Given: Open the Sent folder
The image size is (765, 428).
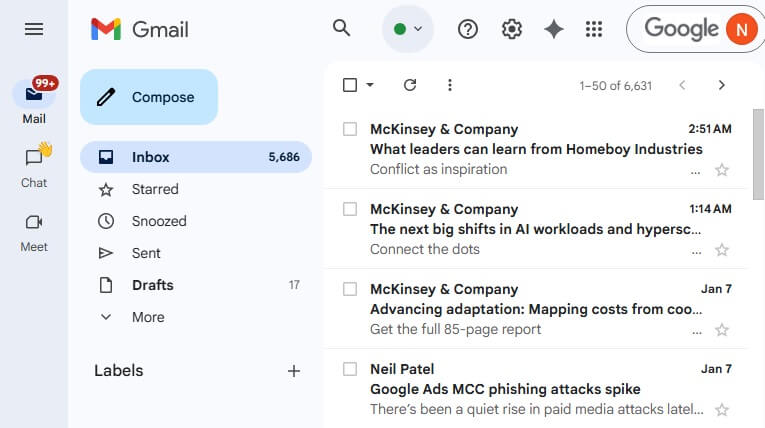Looking at the screenshot, I should pyautogui.click(x=196, y=253).
